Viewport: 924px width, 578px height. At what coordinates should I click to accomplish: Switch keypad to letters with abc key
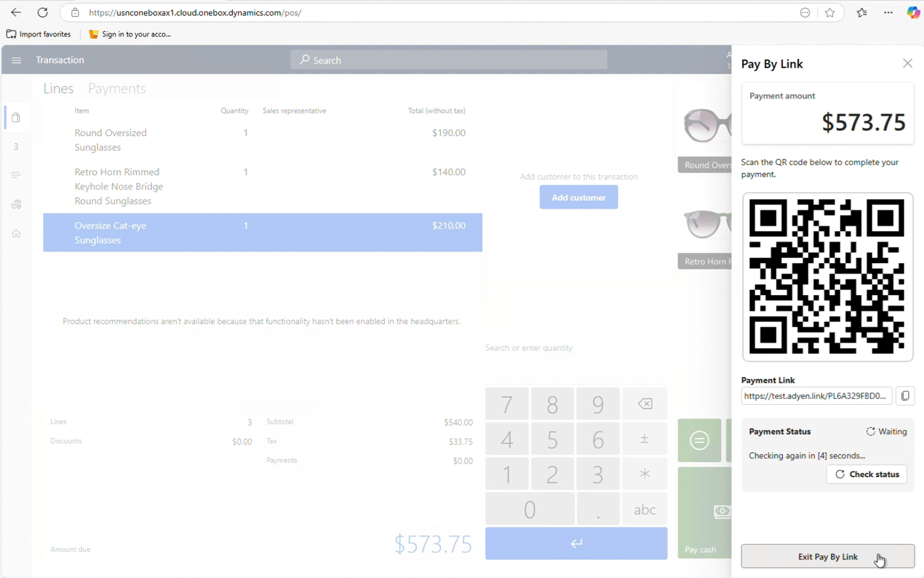point(644,509)
